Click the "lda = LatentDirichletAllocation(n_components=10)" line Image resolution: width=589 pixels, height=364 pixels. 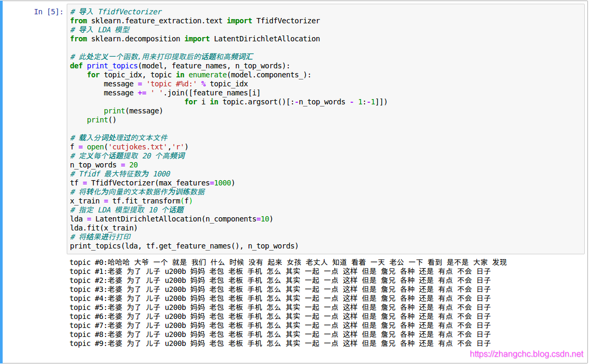click(x=172, y=219)
